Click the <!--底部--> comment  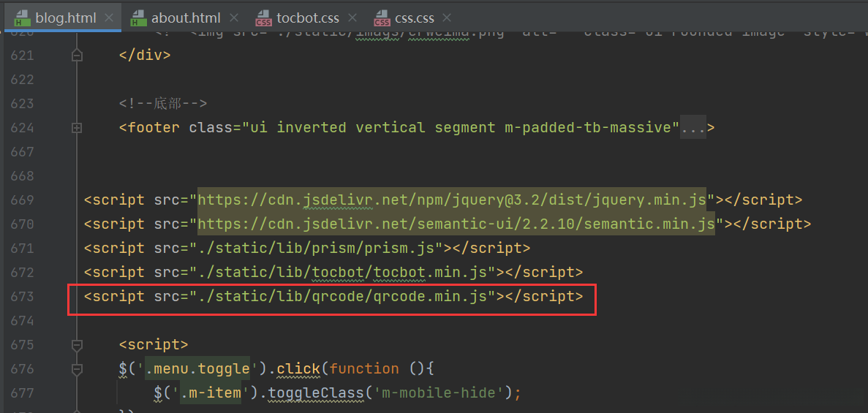[x=163, y=104]
